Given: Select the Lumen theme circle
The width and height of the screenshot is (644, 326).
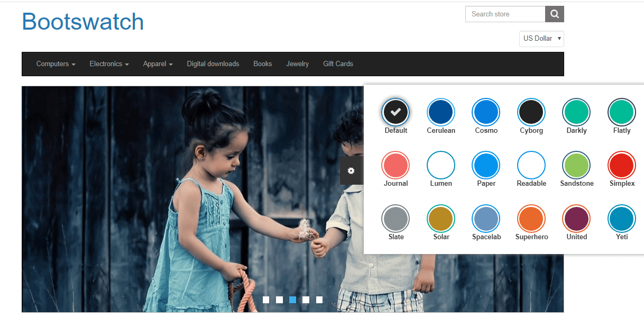Looking at the screenshot, I should tap(441, 165).
